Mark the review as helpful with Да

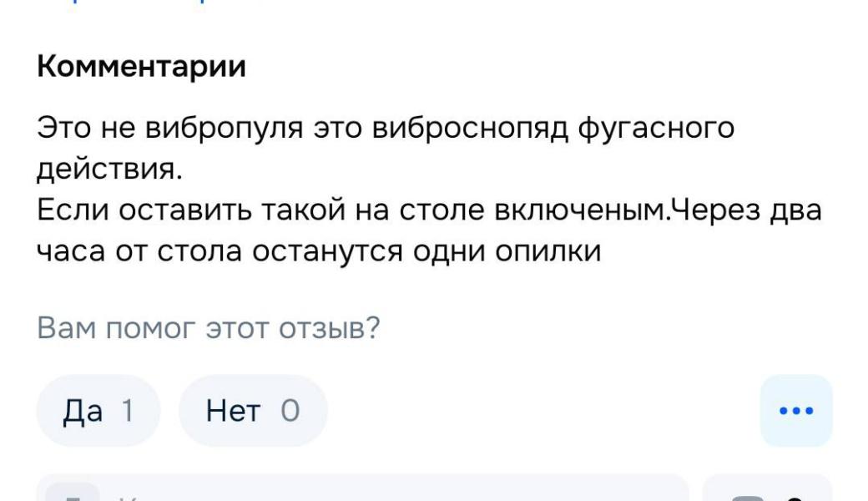point(98,410)
